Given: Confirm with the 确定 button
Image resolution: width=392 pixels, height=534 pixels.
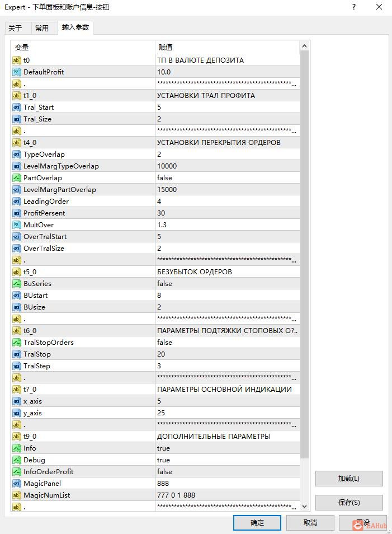Looking at the screenshot, I should click(x=257, y=522).
